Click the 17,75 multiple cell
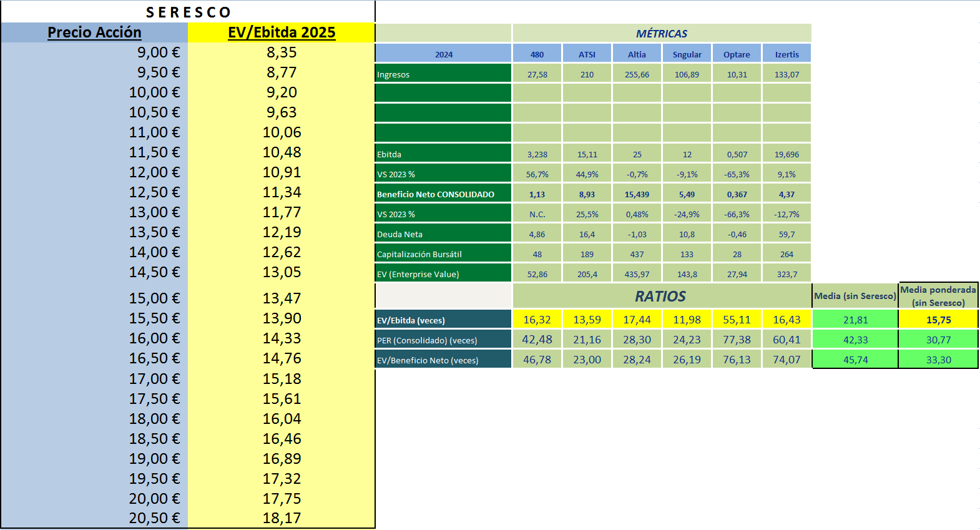This screenshot has width=980, height=530. tap(282, 499)
